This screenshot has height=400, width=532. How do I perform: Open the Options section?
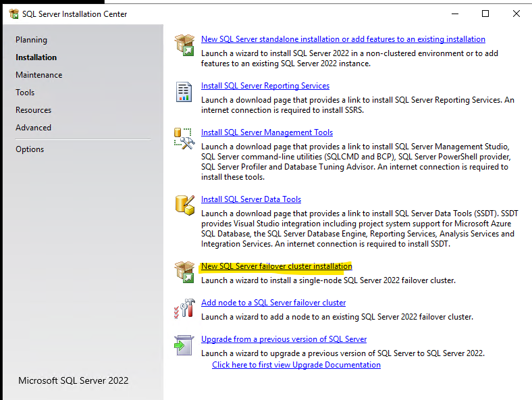point(30,149)
